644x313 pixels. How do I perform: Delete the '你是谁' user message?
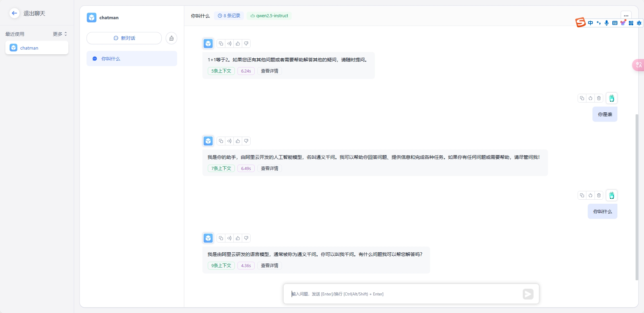(x=599, y=98)
